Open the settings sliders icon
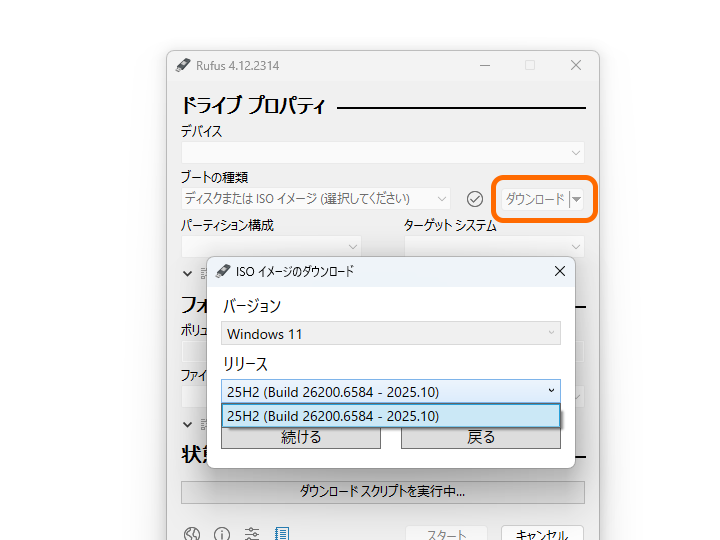This screenshot has height=540, width=720. click(252, 534)
